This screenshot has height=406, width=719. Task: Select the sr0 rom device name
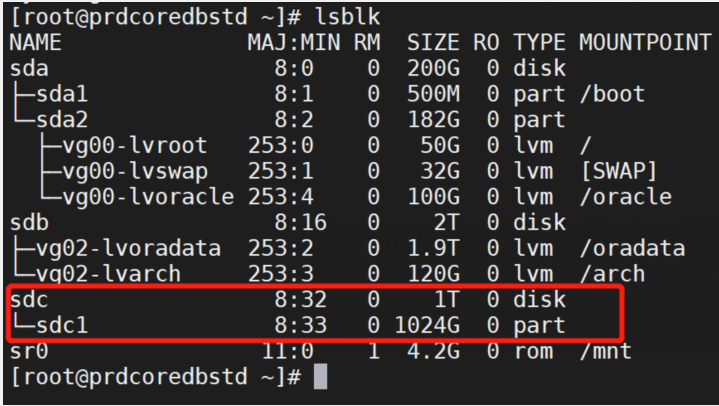[26, 351]
